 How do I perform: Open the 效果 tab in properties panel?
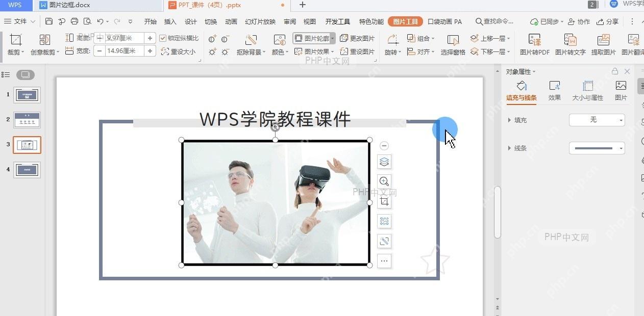[x=555, y=91]
